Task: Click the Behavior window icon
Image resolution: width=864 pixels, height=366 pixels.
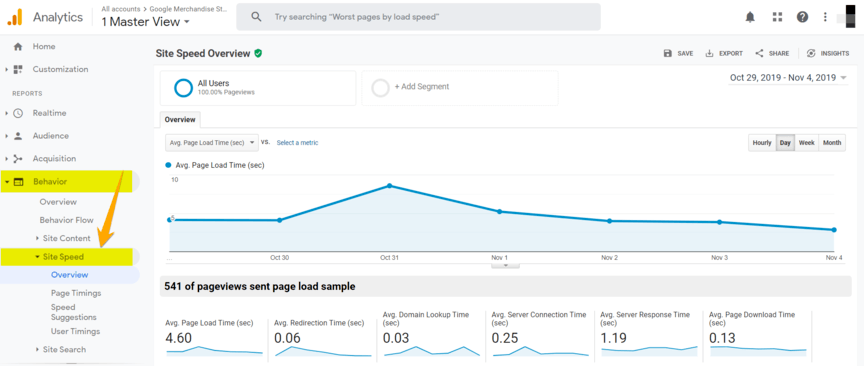Action: point(18,182)
